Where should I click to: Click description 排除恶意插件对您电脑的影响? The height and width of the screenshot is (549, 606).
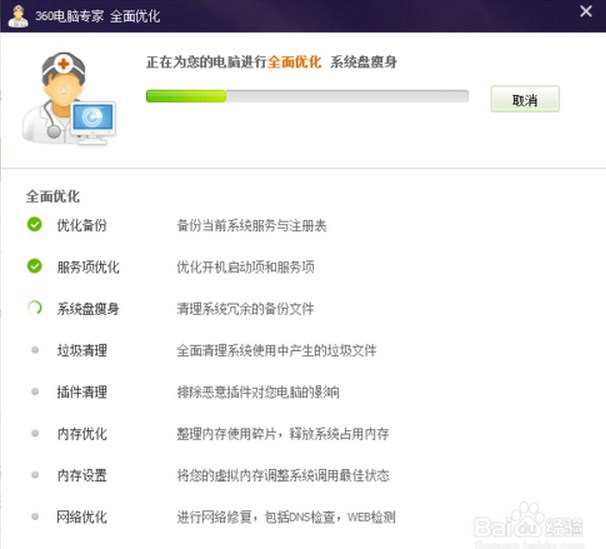point(258,392)
